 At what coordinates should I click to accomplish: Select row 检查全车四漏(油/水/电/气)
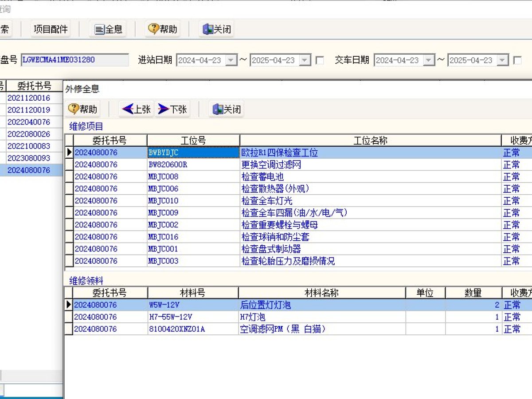click(371, 213)
